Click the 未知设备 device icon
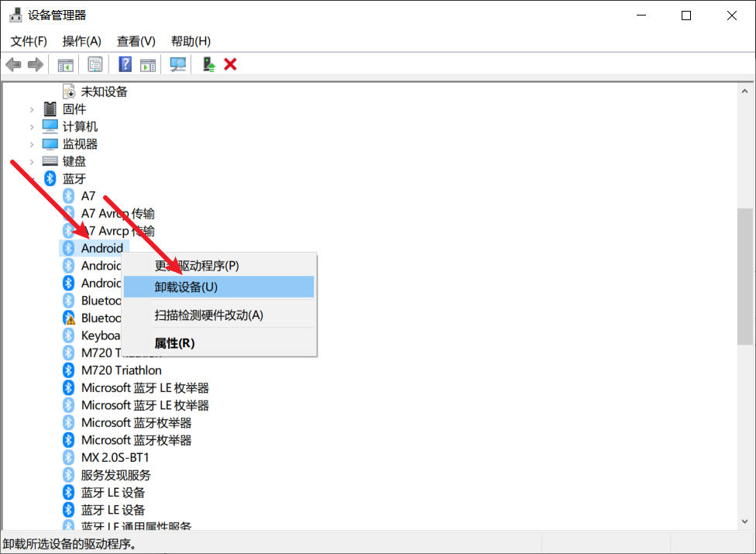 coord(69,91)
